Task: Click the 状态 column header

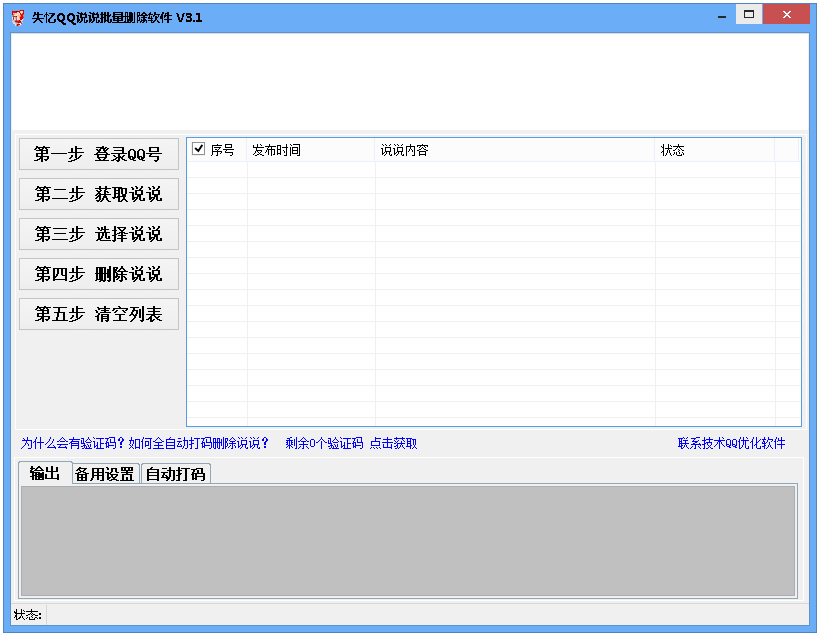Action: pyautogui.click(x=715, y=150)
